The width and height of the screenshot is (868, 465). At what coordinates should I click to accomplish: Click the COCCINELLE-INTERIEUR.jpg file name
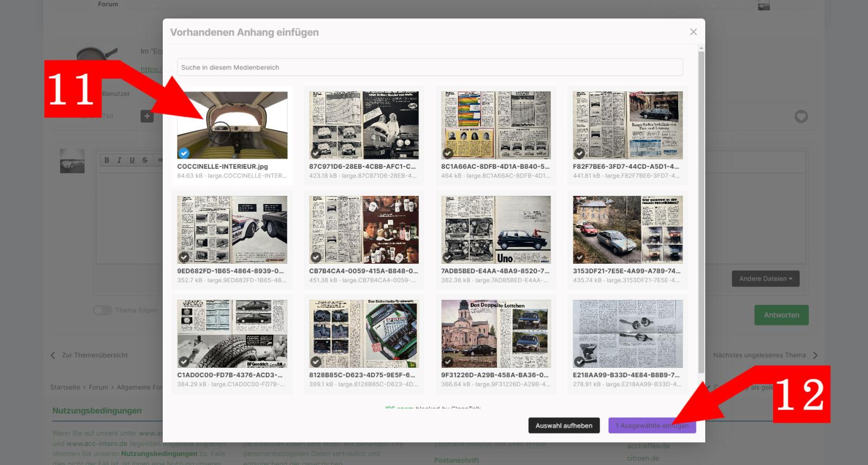point(222,167)
